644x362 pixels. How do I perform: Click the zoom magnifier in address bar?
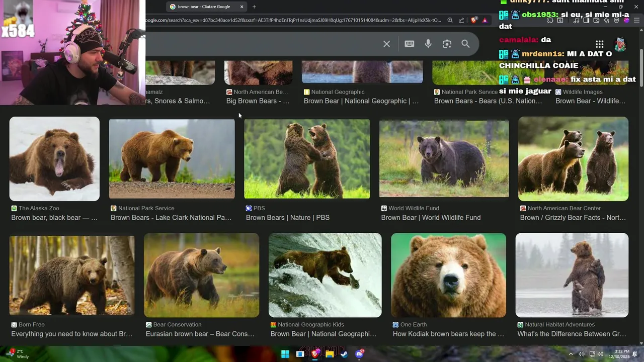click(450, 20)
